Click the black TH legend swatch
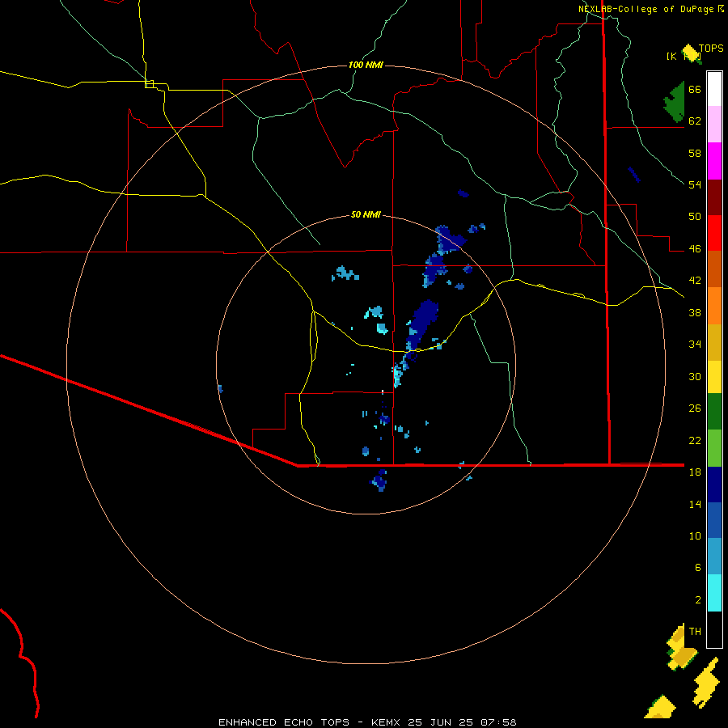This screenshot has width=728, height=728. click(714, 629)
